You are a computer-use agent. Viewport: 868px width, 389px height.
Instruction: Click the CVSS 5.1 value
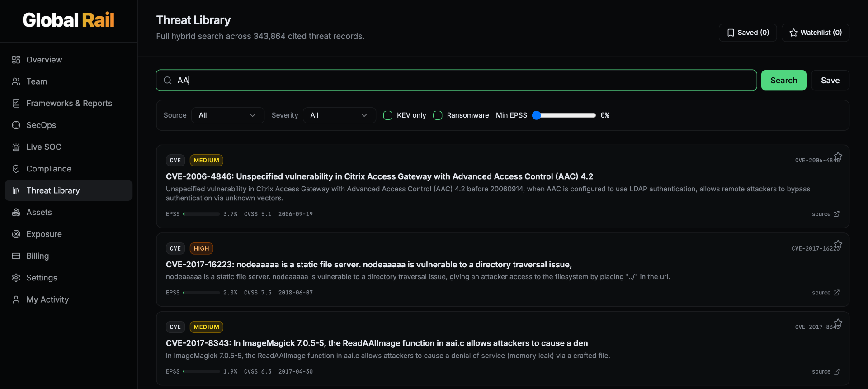pyautogui.click(x=258, y=214)
